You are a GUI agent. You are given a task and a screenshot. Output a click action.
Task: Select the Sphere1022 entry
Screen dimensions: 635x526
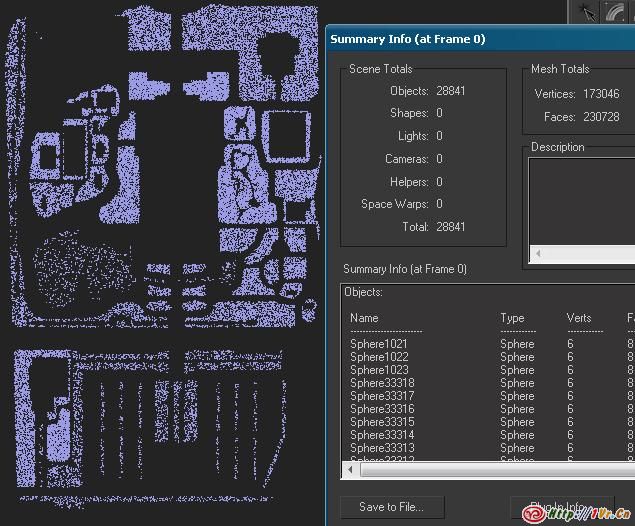379,357
